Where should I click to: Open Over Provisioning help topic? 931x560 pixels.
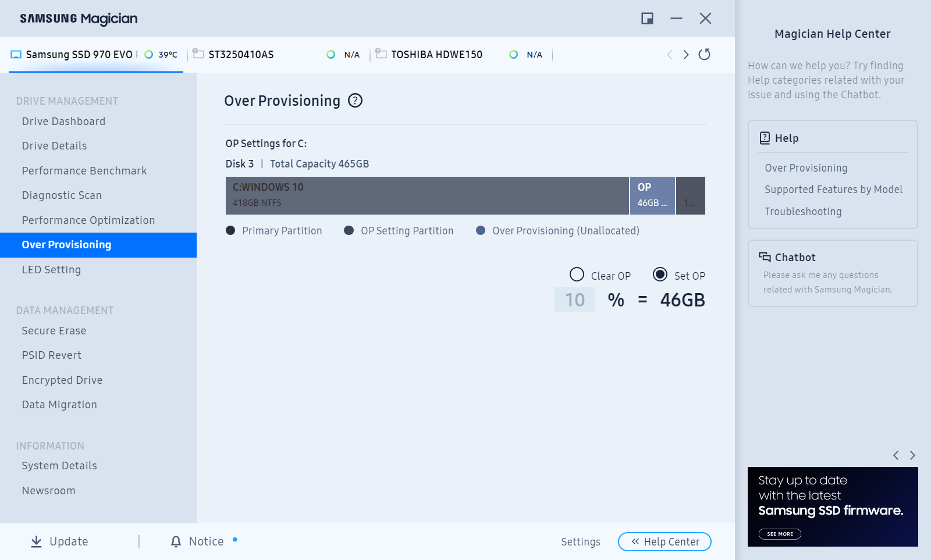pos(806,168)
